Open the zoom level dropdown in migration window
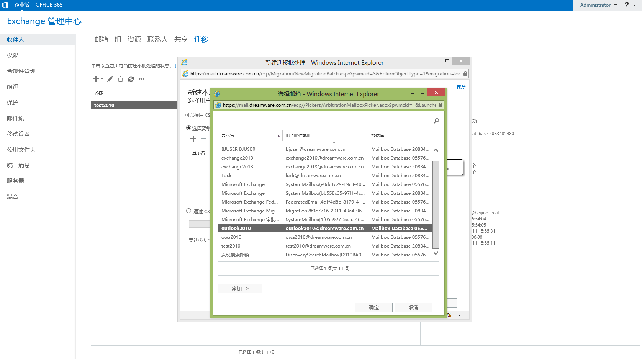 459,315
